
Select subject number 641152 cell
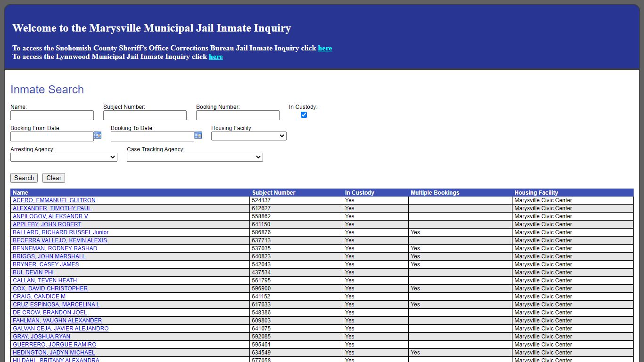coord(297,296)
